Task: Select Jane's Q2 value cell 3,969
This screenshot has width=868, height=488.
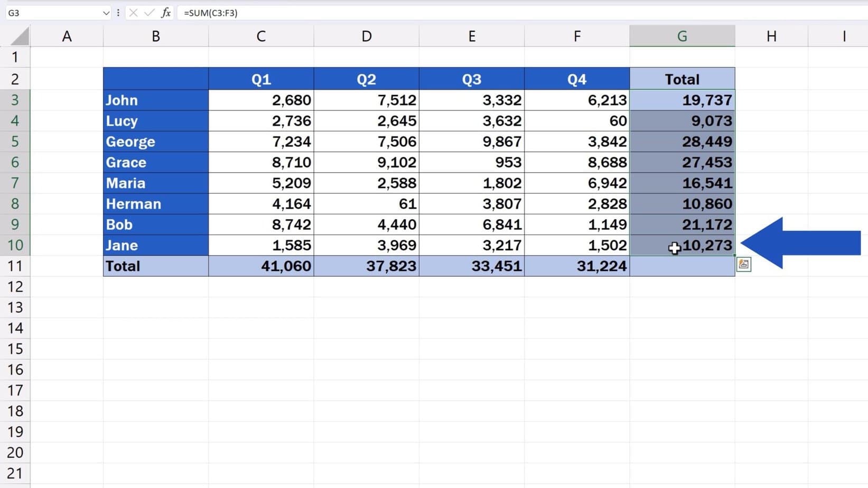Action: [367, 245]
